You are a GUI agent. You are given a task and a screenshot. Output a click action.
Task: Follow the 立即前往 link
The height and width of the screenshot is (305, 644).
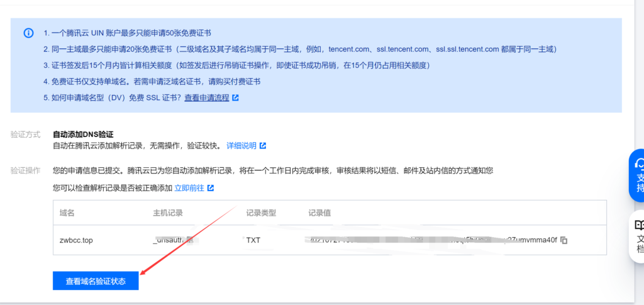[x=189, y=188]
